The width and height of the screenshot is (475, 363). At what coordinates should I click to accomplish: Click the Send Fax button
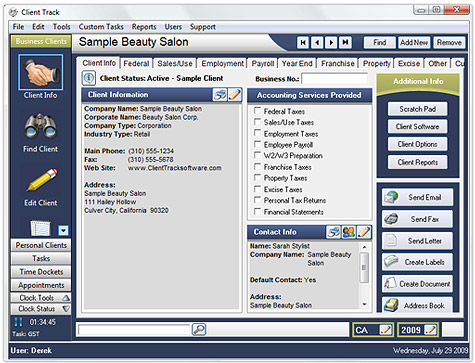pos(417,219)
